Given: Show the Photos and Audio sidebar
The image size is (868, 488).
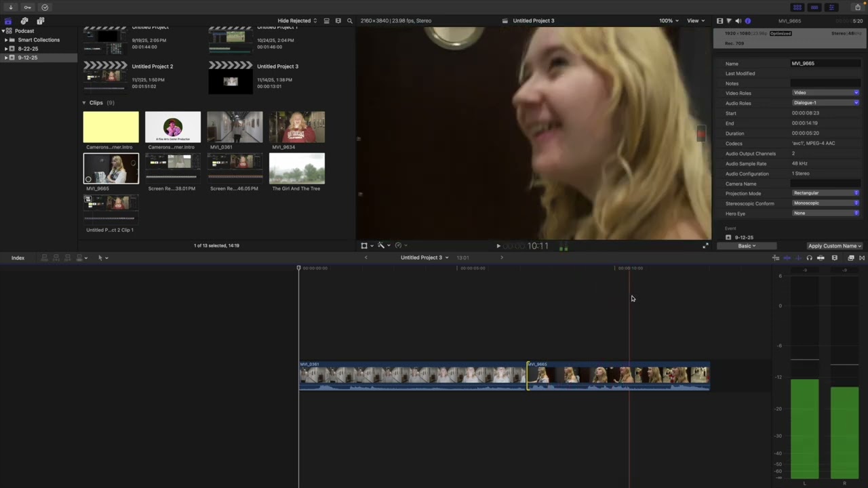Looking at the screenshot, I should pyautogui.click(x=24, y=21).
